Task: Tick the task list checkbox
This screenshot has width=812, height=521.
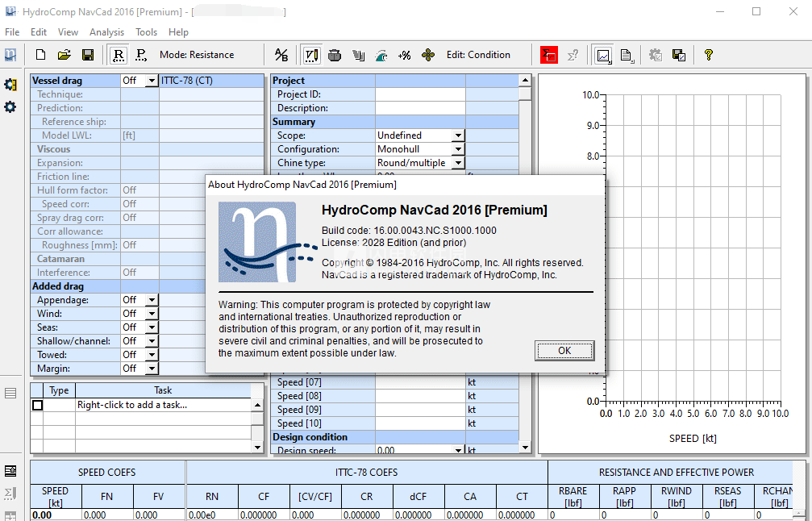Action: click(x=37, y=405)
